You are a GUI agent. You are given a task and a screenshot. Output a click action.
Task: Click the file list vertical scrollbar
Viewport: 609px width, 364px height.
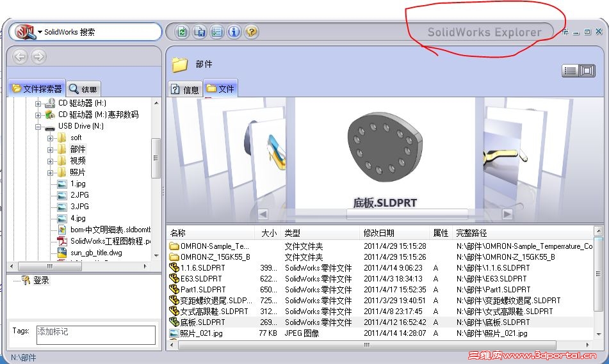click(x=599, y=283)
